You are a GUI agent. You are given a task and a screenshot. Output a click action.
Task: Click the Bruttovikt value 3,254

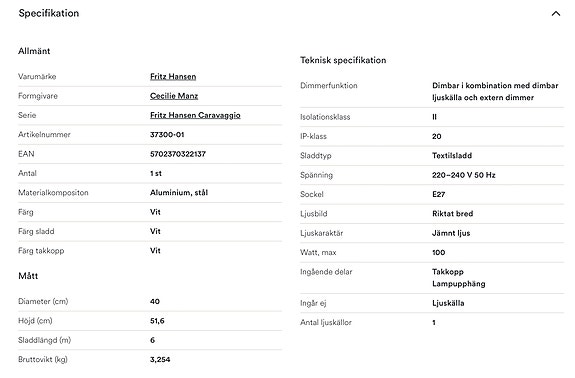click(x=160, y=359)
